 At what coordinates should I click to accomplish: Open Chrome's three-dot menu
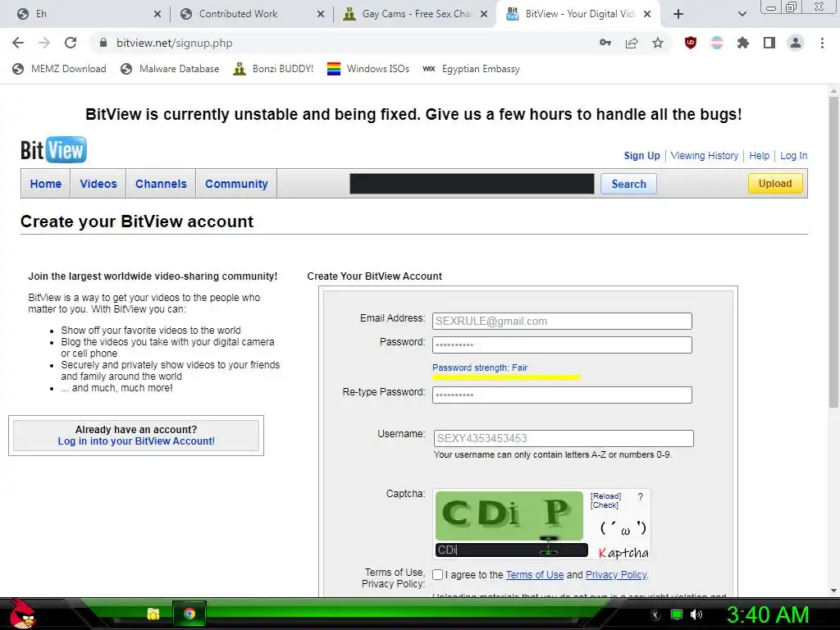click(x=822, y=43)
